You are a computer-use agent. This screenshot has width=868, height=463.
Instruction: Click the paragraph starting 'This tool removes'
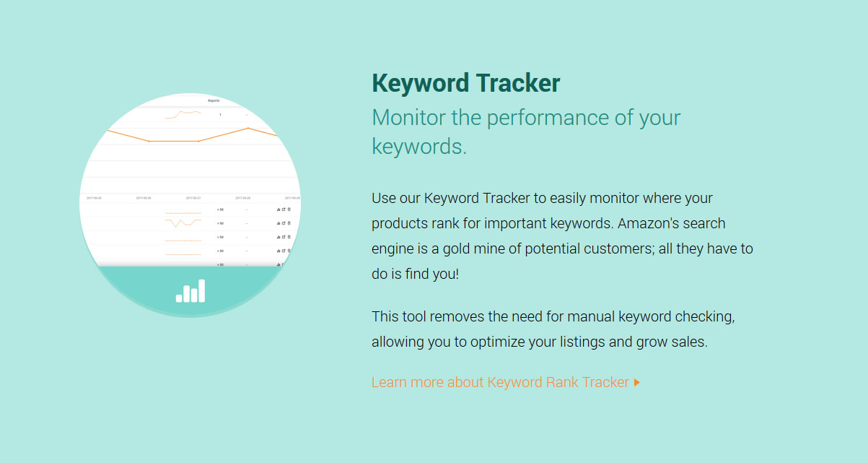553,329
